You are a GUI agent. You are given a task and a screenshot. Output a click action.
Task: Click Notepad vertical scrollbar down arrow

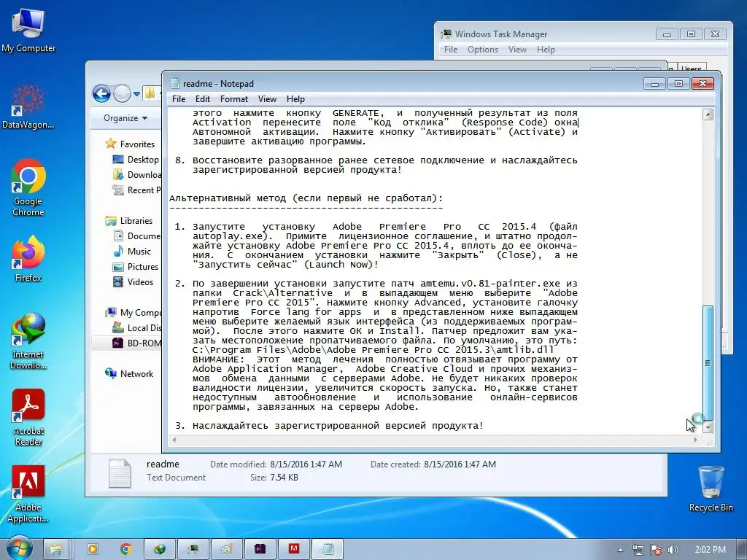click(x=708, y=427)
